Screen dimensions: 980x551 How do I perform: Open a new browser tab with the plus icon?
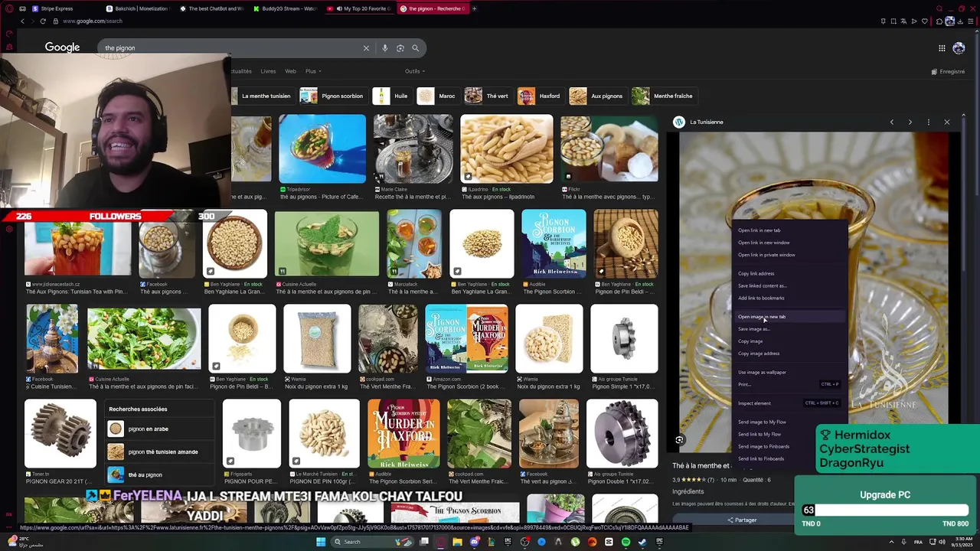[x=474, y=8]
